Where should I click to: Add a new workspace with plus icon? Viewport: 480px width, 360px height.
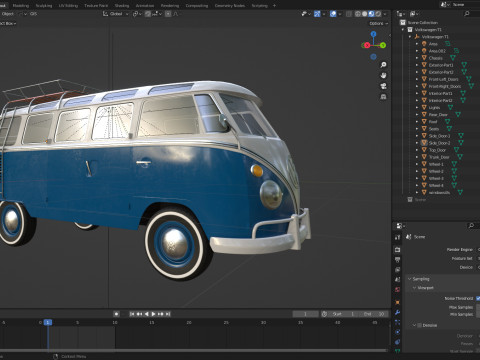coord(274,6)
